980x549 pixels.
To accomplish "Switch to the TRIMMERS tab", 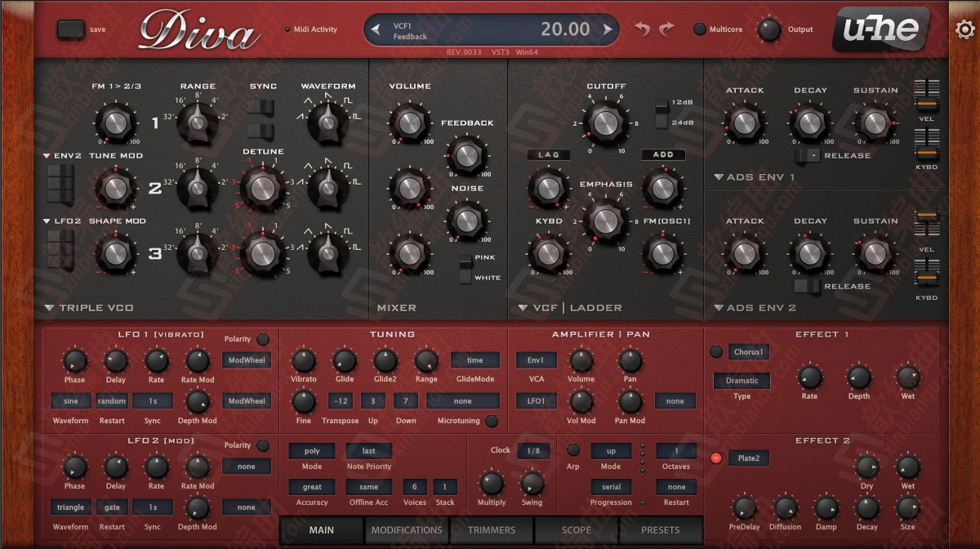I will pyautogui.click(x=492, y=530).
